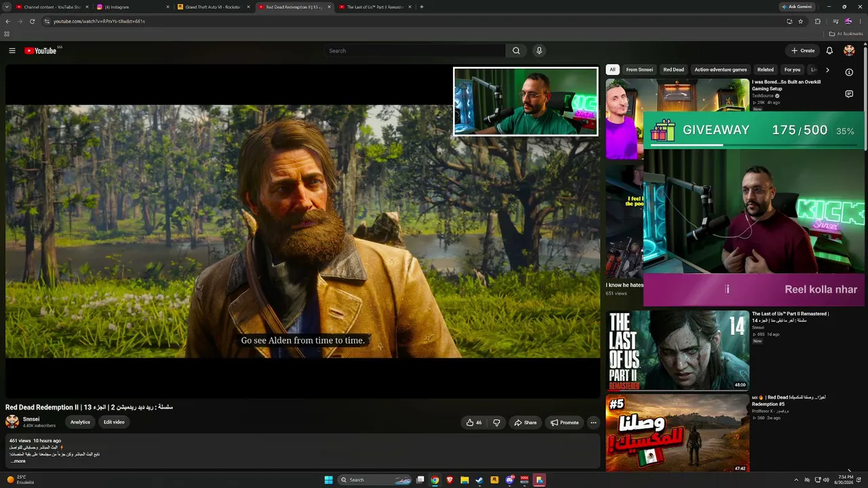
Task: Open the Overkill Gaming Setup video title
Action: [x=787, y=85]
